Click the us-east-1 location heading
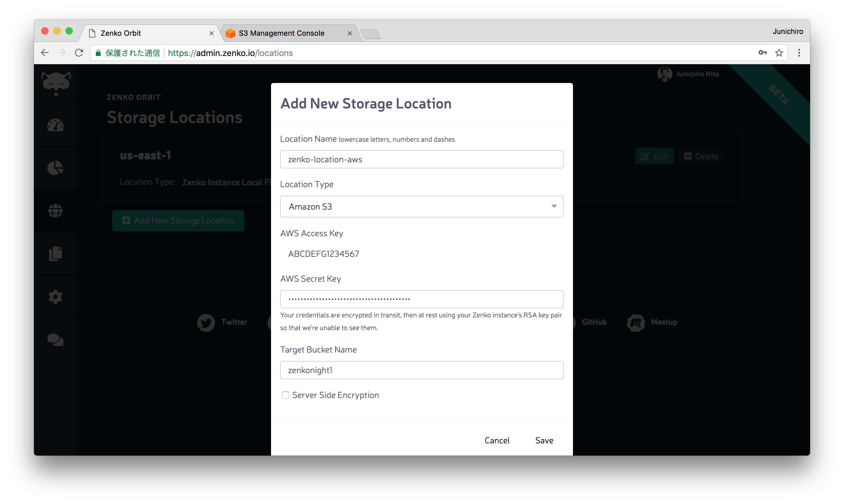This screenshot has width=844, height=504. [x=146, y=156]
